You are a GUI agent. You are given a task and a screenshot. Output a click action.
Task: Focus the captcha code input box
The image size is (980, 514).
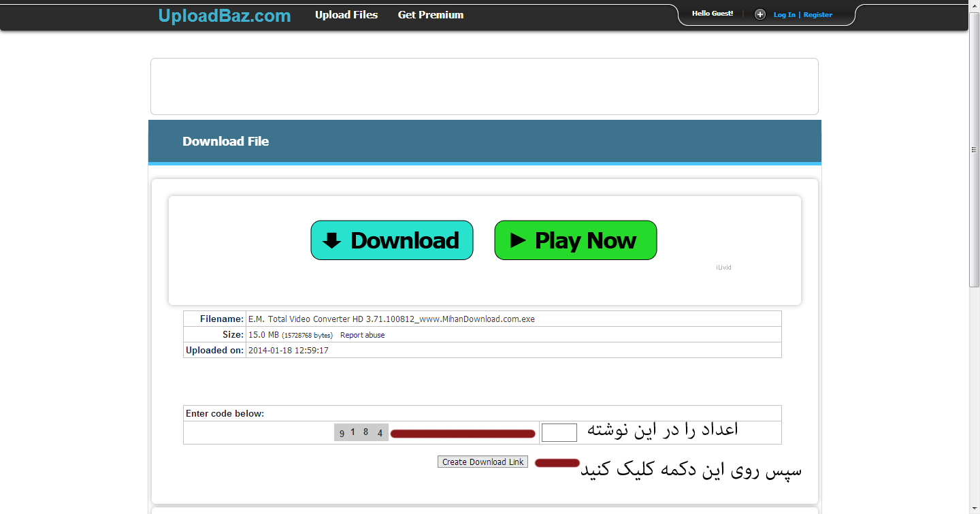click(559, 432)
